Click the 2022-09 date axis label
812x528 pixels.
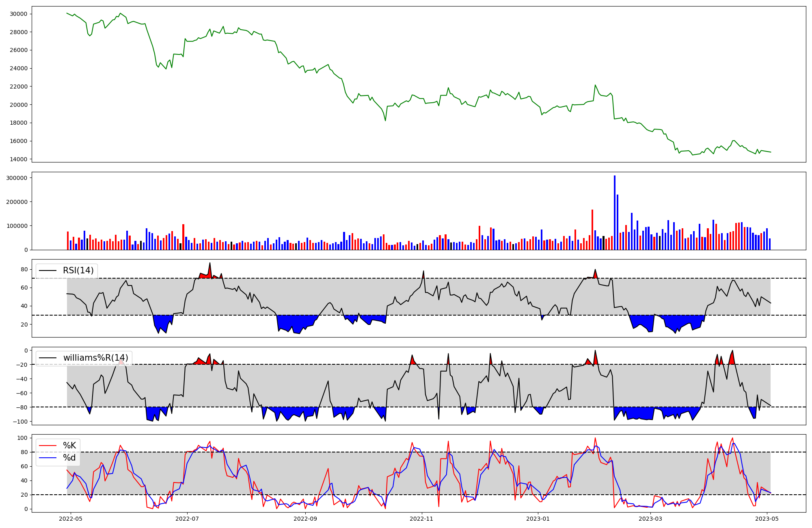coord(305,519)
